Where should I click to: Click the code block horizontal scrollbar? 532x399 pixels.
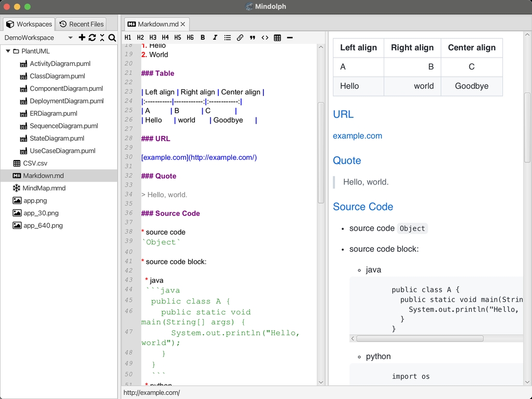pyautogui.click(x=419, y=339)
